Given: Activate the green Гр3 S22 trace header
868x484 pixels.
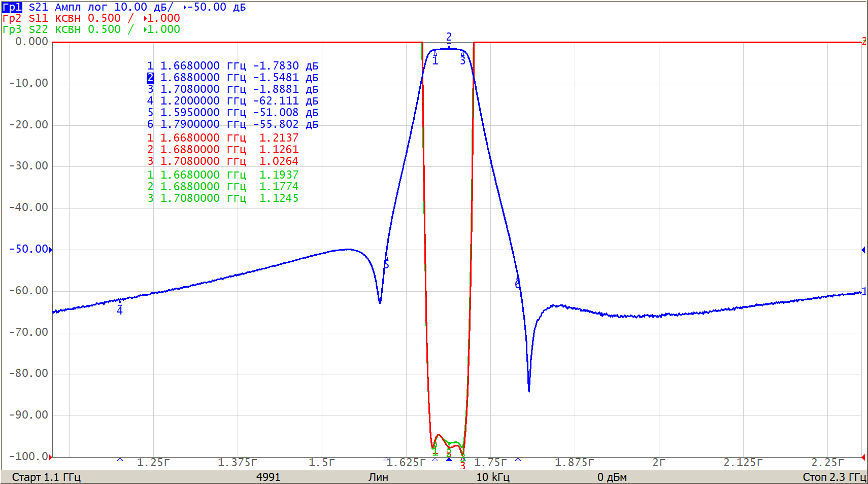Looking at the screenshot, I should point(25,29).
